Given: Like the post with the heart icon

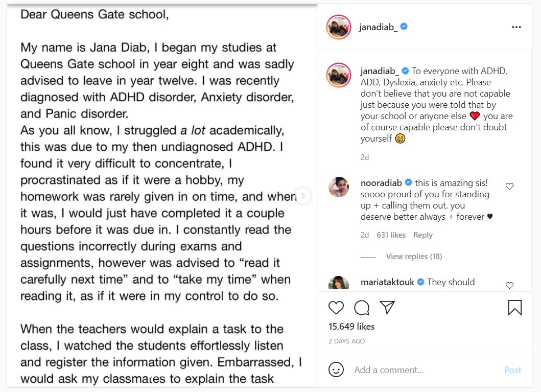Looking at the screenshot, I should click(336, 307).
